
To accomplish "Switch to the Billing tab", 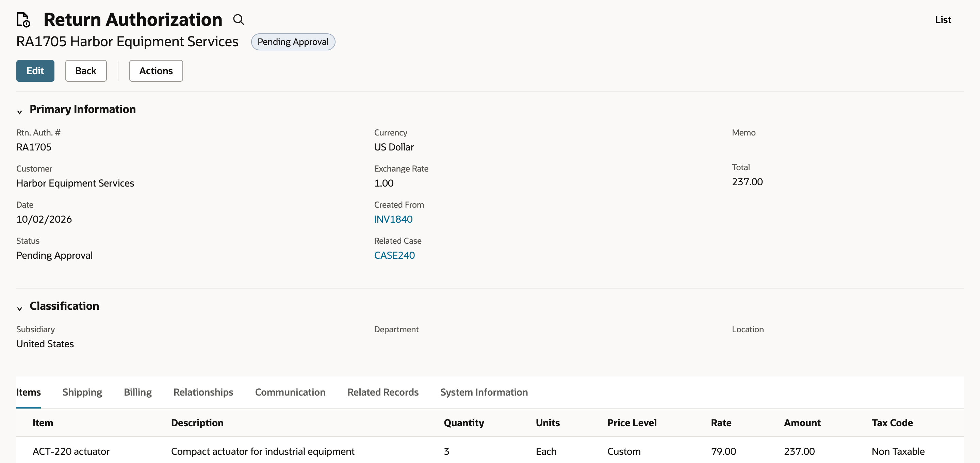I will coord(138,392).
